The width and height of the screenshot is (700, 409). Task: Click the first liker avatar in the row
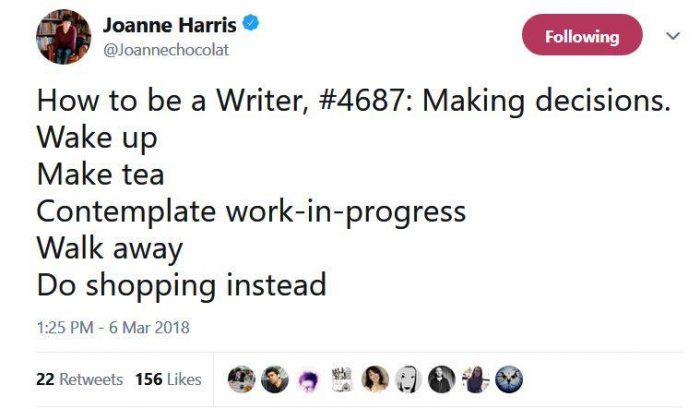(241, 379)
